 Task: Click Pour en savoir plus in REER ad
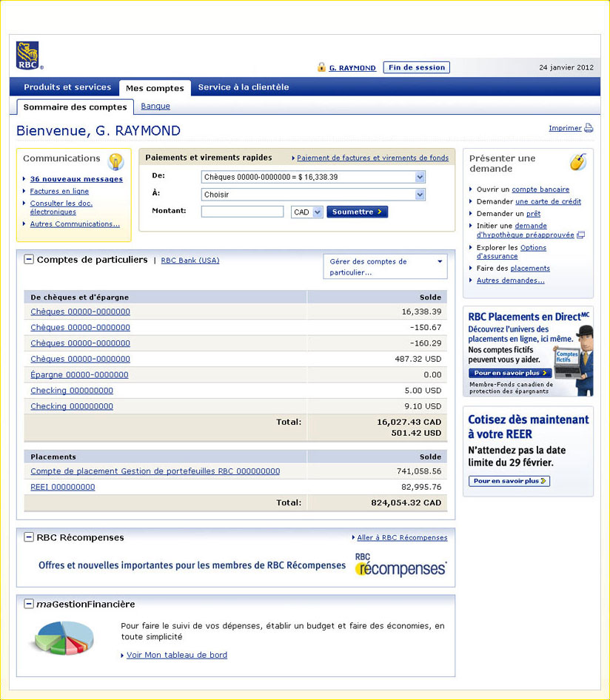click(x=509, y=481)
